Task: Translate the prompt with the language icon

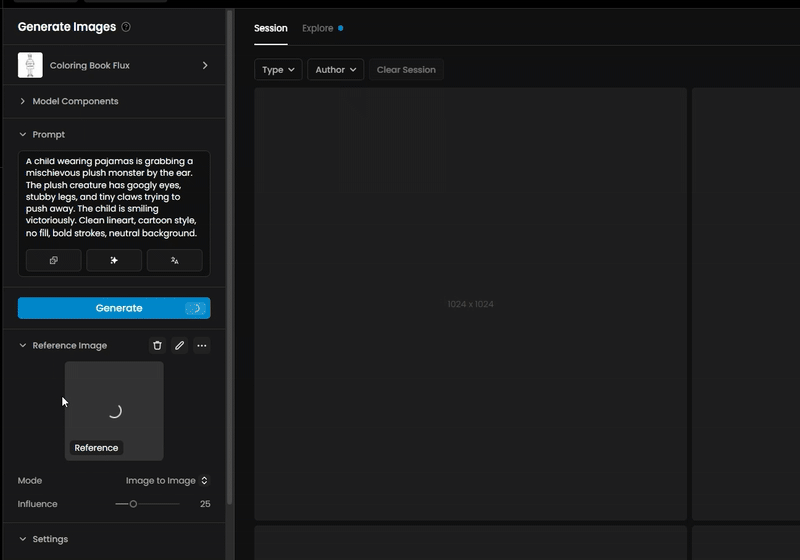Action: pos(174,260)
